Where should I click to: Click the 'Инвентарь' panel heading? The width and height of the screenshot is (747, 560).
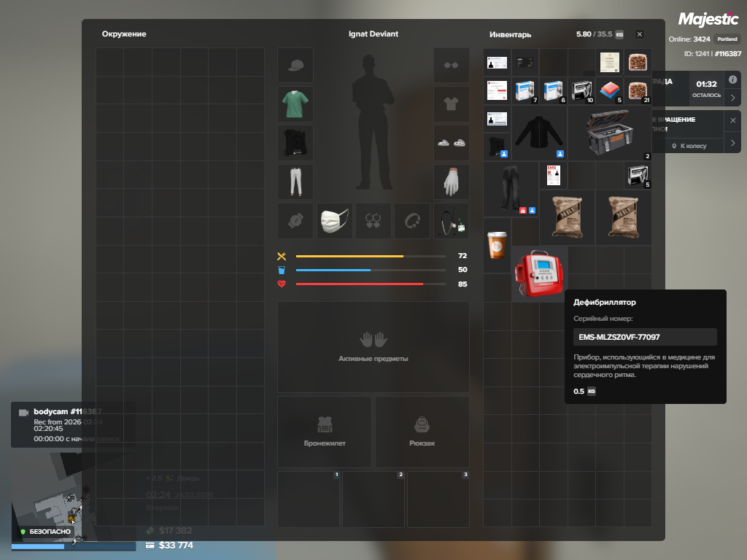pos(510,34)
